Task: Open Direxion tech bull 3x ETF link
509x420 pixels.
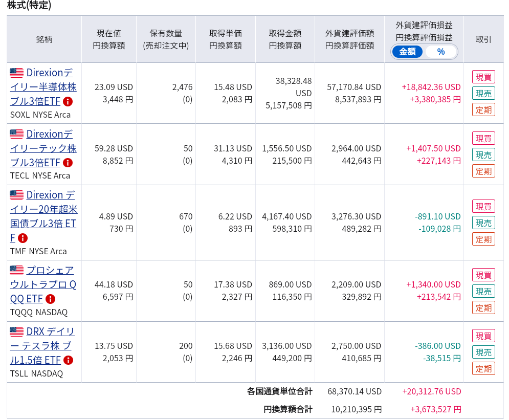Action: 43,148
